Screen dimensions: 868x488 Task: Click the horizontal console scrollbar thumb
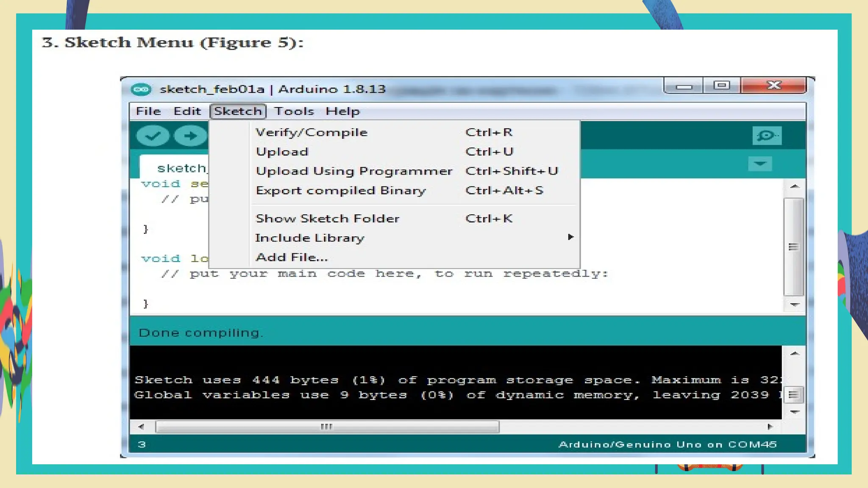click(x=327, y=427)
